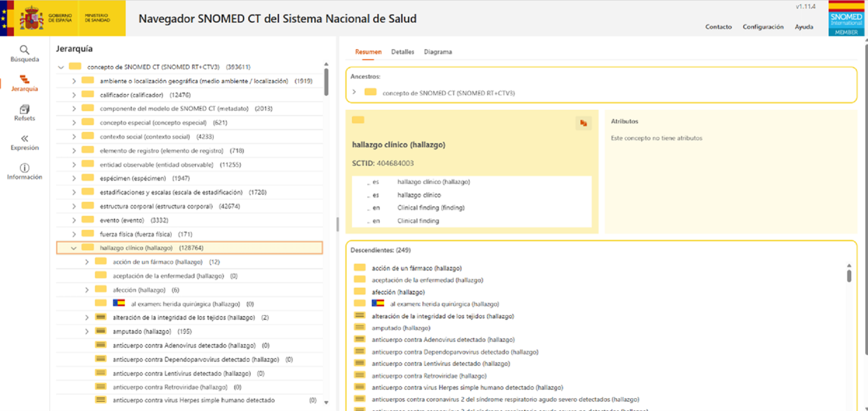Expand 'acción de un fármaco (hallazgo)' node
868x411 pixels.
[x=87, y=262]
